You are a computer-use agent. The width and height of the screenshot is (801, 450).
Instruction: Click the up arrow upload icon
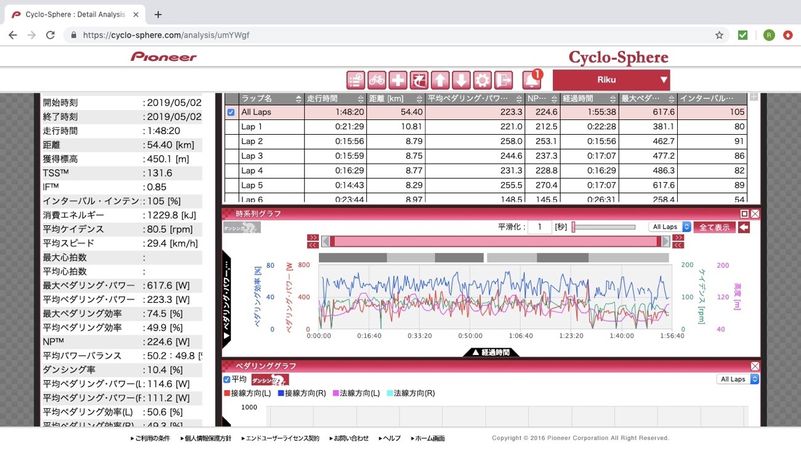(440, 80)
